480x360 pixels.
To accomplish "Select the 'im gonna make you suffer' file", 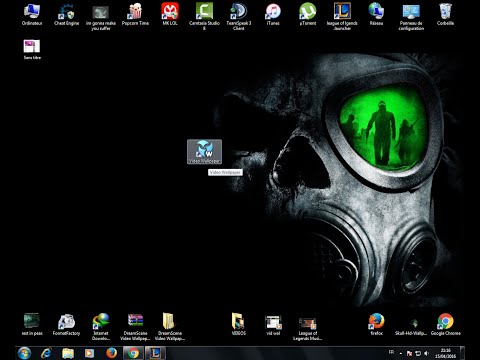I will [101, 17].
